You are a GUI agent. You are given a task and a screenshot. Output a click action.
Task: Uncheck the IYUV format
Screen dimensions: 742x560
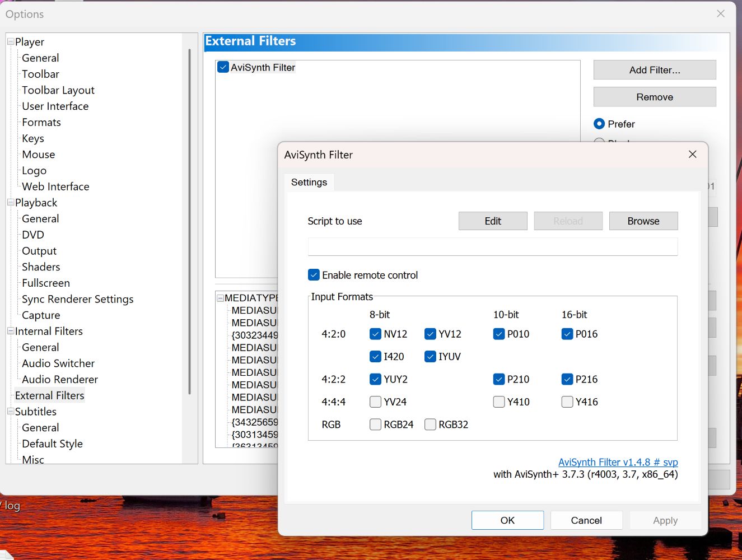click(x=430, y=356)
